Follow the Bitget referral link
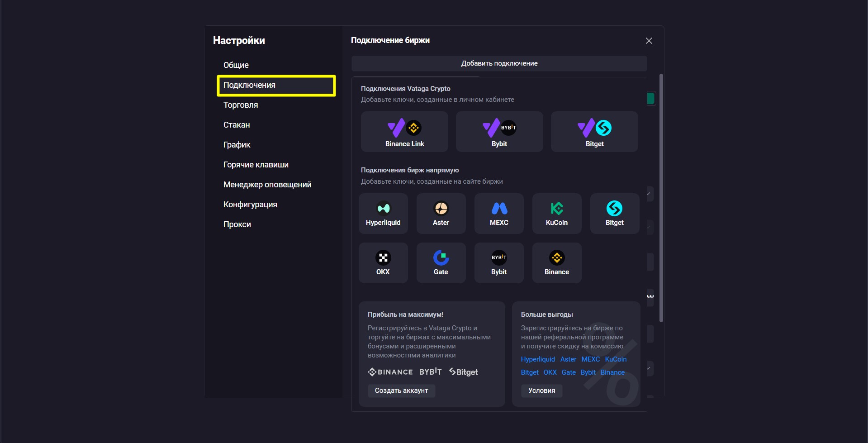 click(x=530, y=372)
